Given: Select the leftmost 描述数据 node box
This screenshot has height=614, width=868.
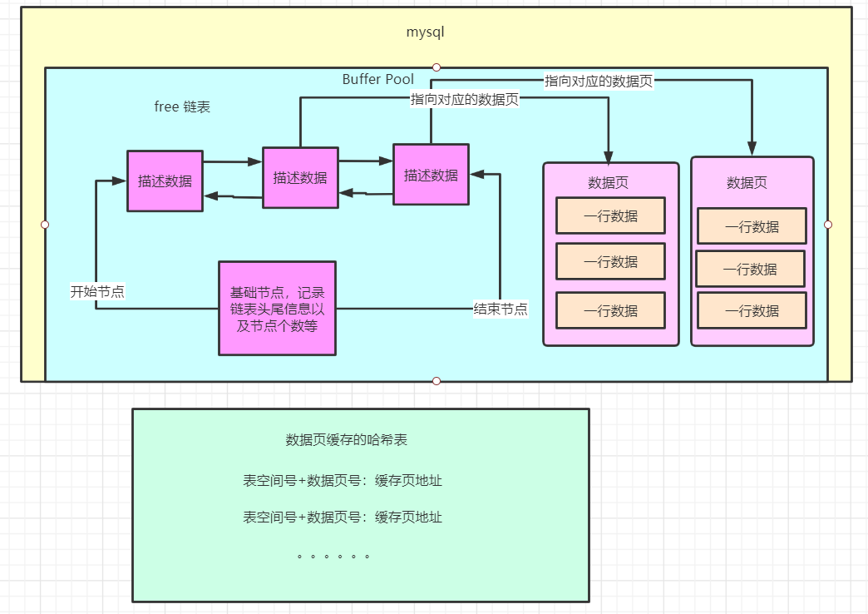Looking at the screenshot, I should pos(165,181).
